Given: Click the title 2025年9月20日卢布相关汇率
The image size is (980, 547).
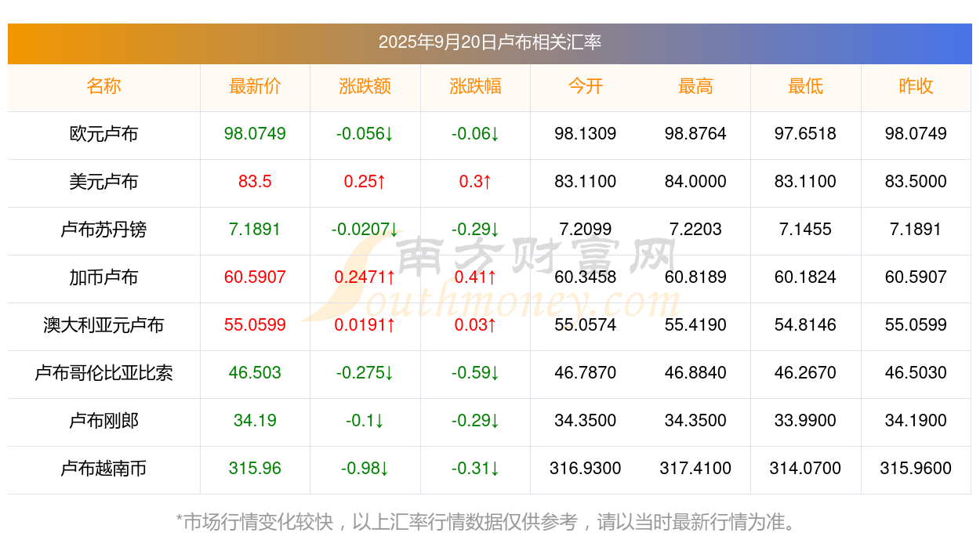Looking at the screenshot, I should click(x=490, y=42).
